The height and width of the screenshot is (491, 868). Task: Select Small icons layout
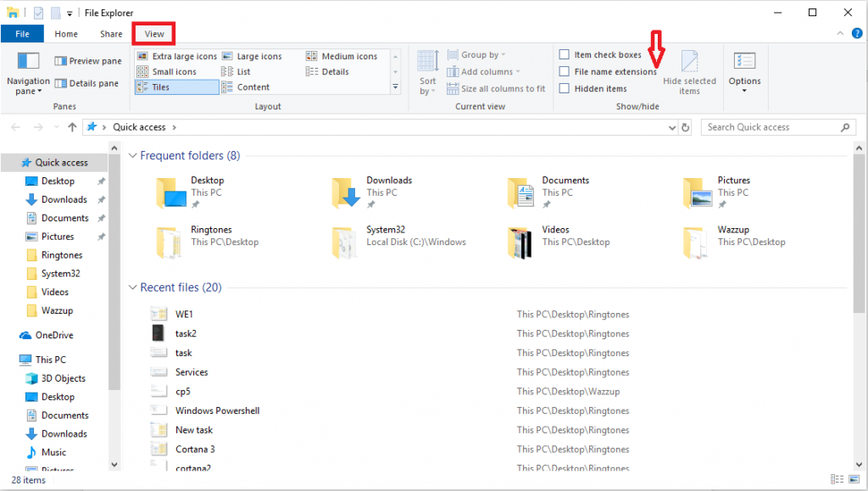(167, 72)
